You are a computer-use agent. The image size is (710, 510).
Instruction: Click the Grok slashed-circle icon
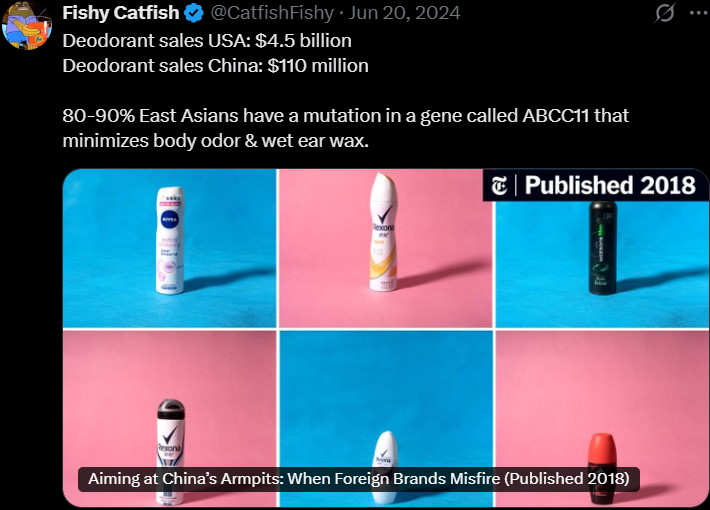665,13
